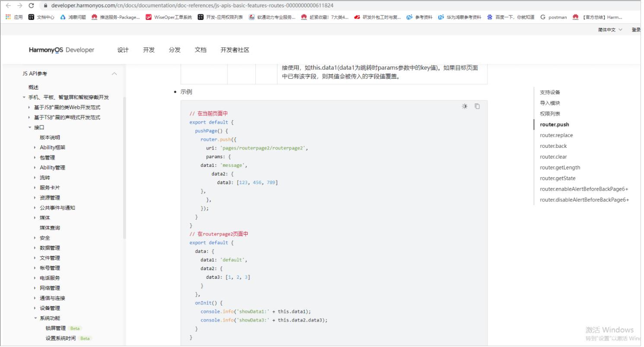The width and height of the screenshot is (644, 347).
Task: Open the 鸿蒙问题 bookmark
Action: pyautogui.click(x=73, y=17)
